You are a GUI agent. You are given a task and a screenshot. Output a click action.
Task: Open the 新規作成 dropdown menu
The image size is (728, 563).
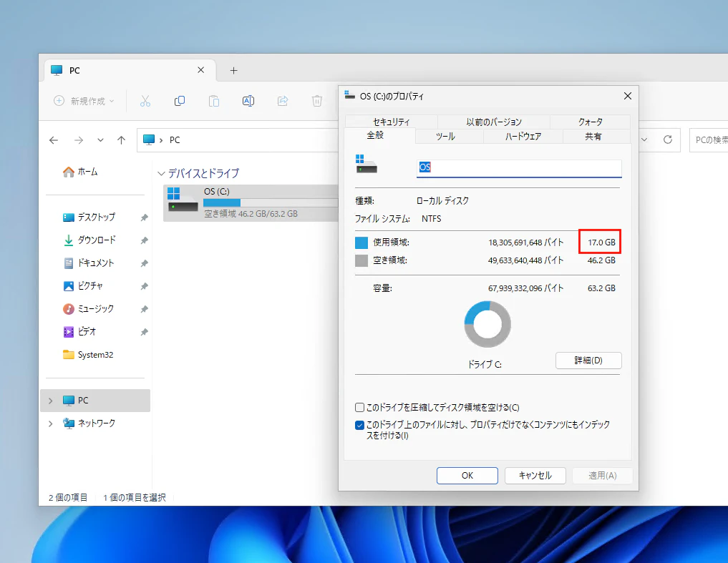pyautogui.click(x=84, y=101)
